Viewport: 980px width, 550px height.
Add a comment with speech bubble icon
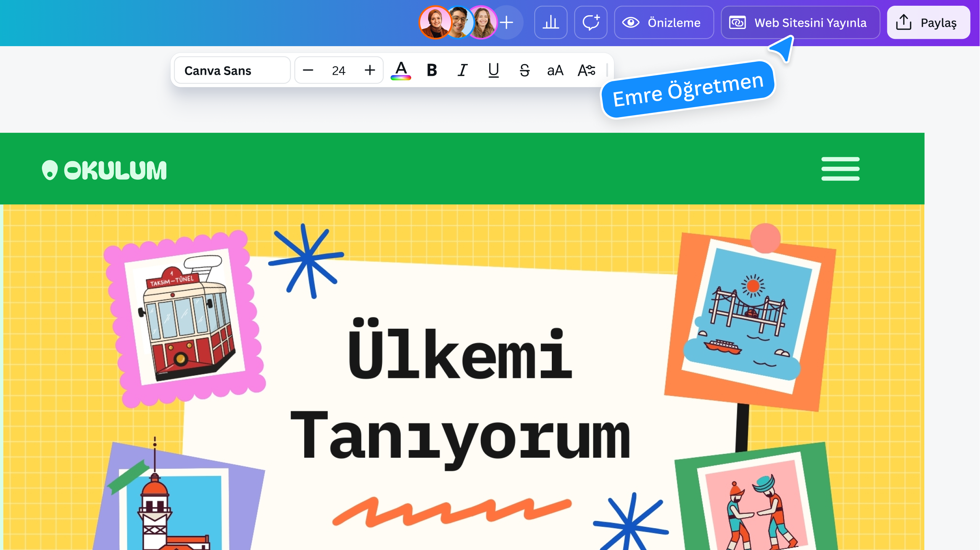coord(590,23)
